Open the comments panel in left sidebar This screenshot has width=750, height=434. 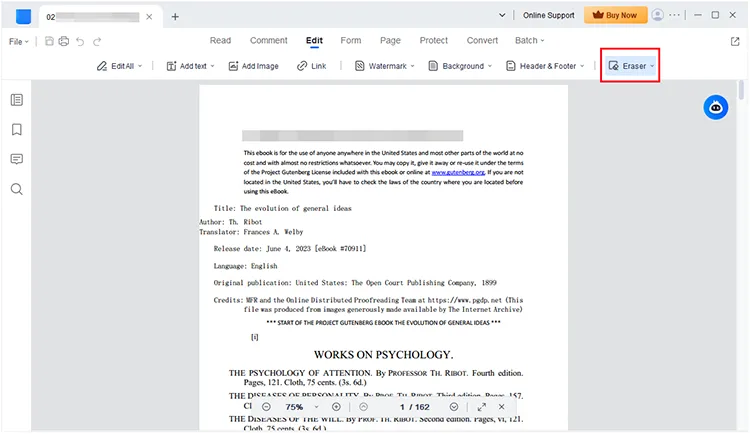(17, 159)
